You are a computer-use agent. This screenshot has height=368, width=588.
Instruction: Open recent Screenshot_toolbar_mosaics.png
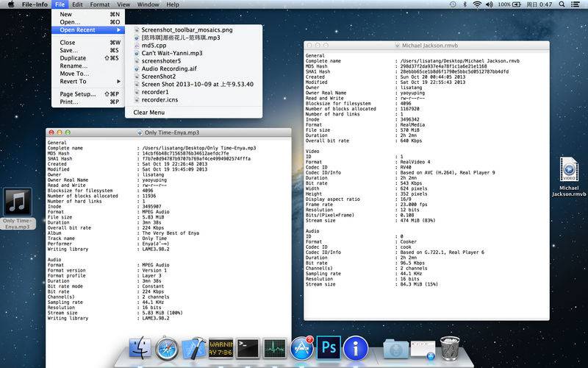[x=193, y=29]
